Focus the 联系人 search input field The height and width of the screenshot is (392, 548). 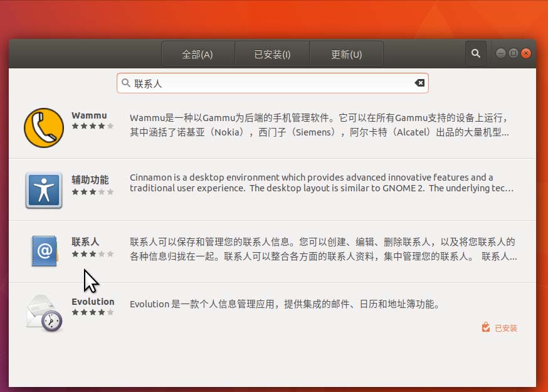(273, 83)
